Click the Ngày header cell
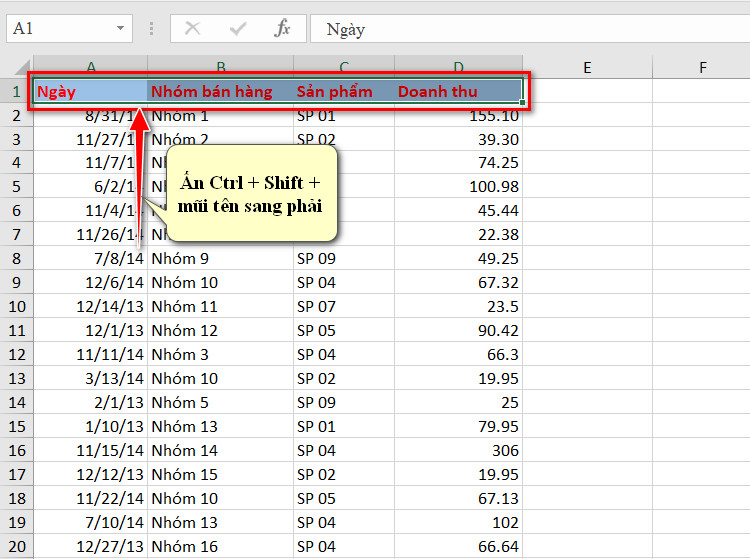 (x=90, y=91)
